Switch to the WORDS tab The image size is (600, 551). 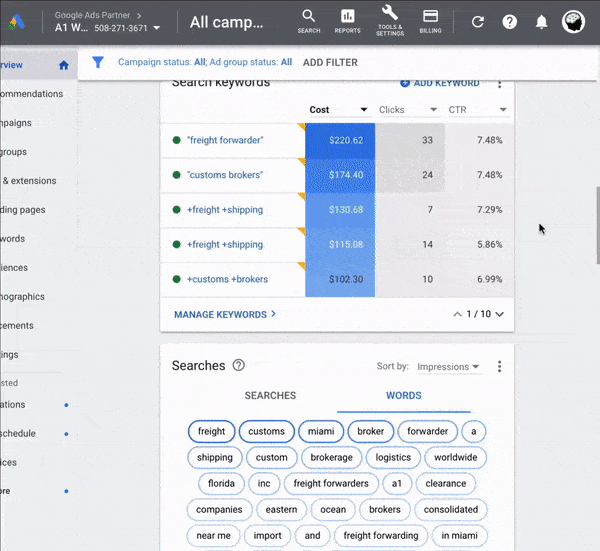(404, 395)
